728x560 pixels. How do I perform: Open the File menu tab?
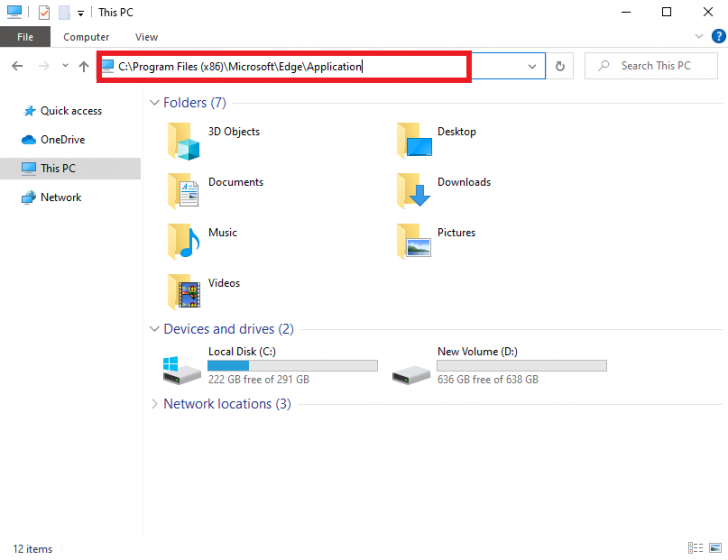point(25,37)
